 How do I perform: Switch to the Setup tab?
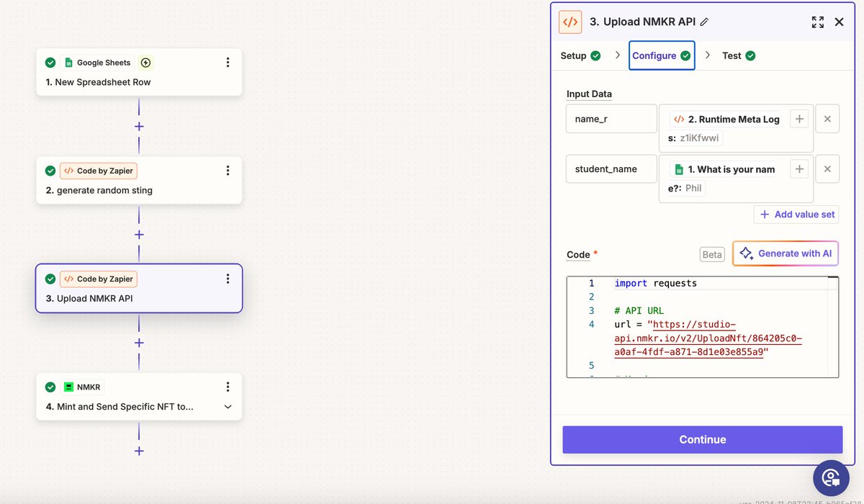point(580,55)
